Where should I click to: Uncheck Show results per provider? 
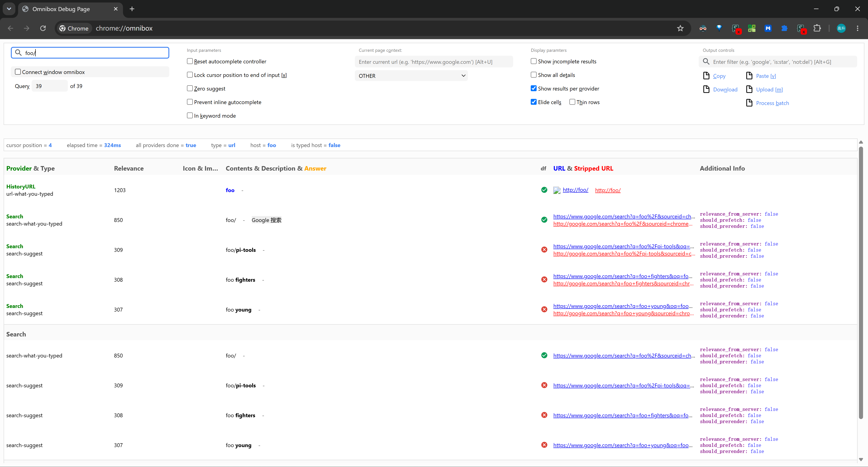[534, 88]
